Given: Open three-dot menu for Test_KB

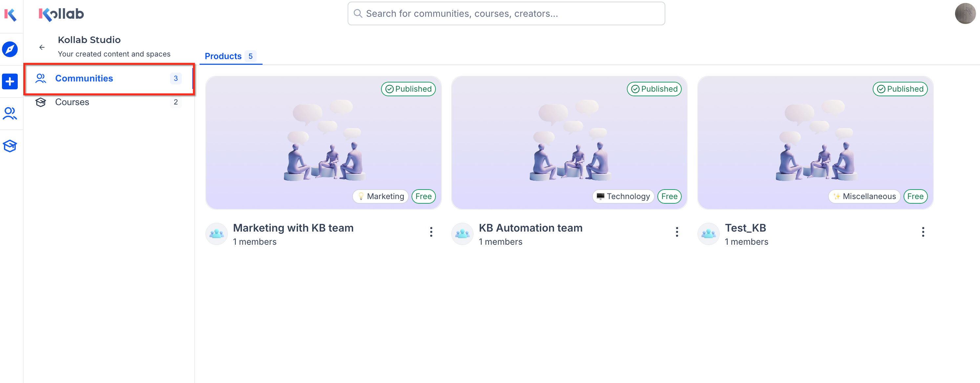Looking at the screenshot, I should point(923,232).
